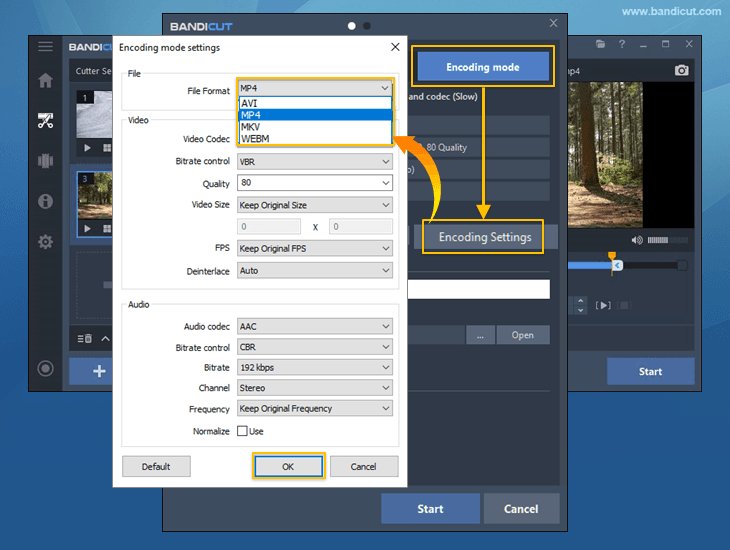Open the Channel Stereo dropdown

coord(315,388)
